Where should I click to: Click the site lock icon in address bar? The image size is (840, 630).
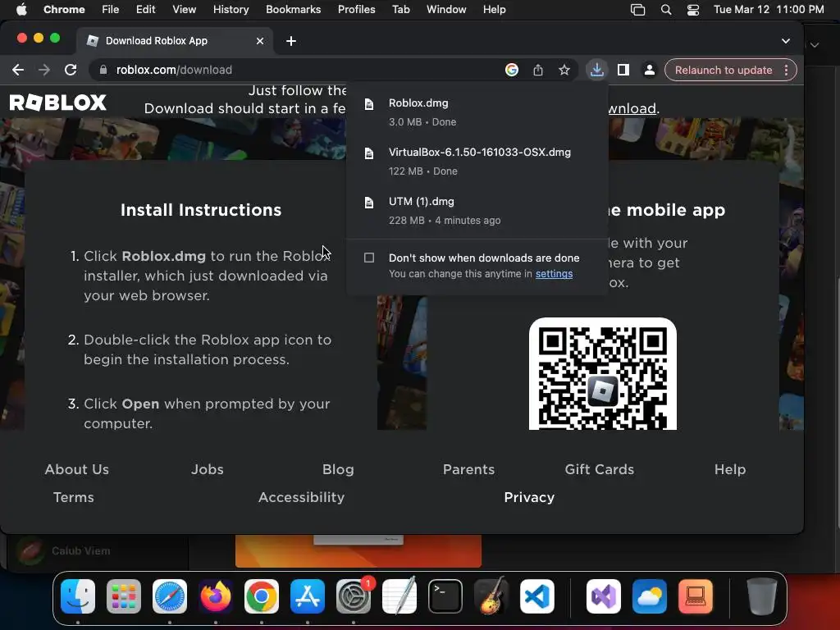(x=103, y=70)
